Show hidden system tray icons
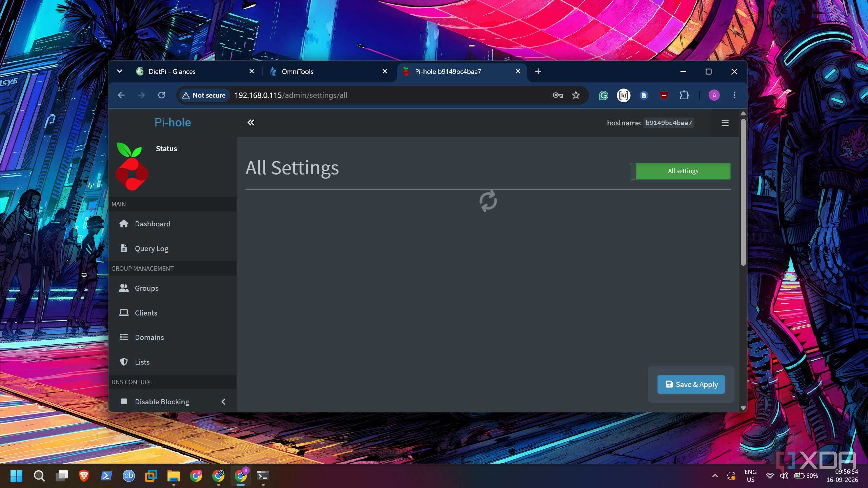The image size is (868, 488). pyautogui.click(x=715, y=476)
